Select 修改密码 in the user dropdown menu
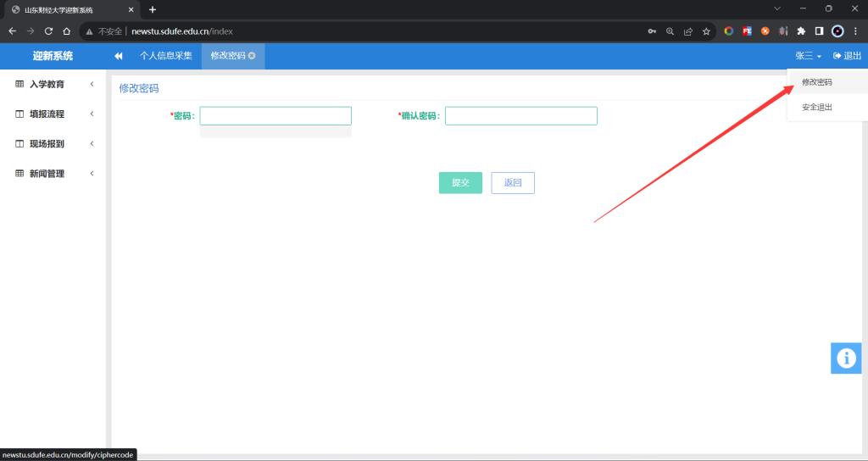The width and height of the screenshot is (868, 461). point(817,82)
